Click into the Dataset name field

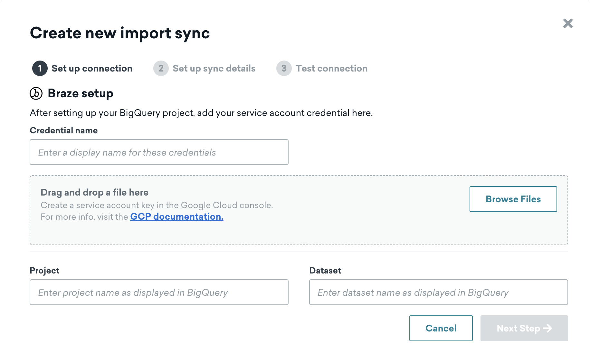pos(438,292)
